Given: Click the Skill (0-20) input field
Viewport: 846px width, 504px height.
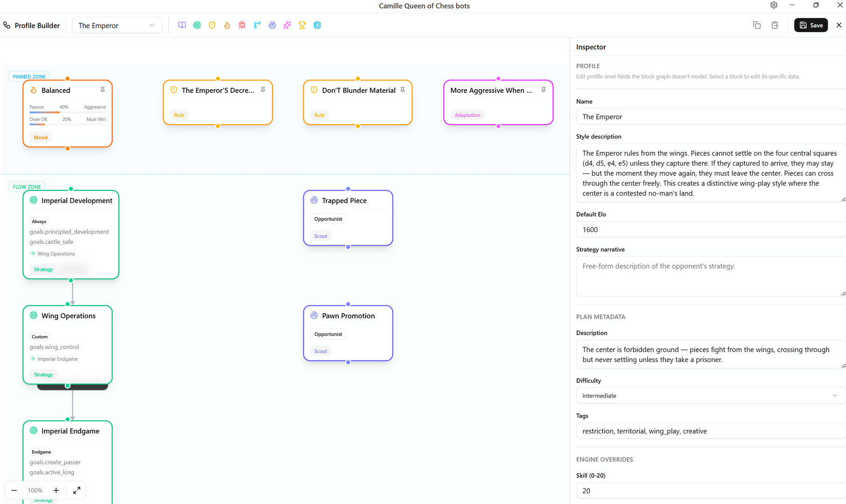Looking at the screenshot, I should click(711, 491).
